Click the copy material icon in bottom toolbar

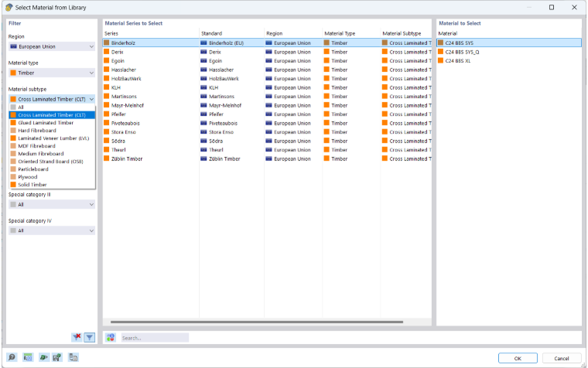coord(73,357)
